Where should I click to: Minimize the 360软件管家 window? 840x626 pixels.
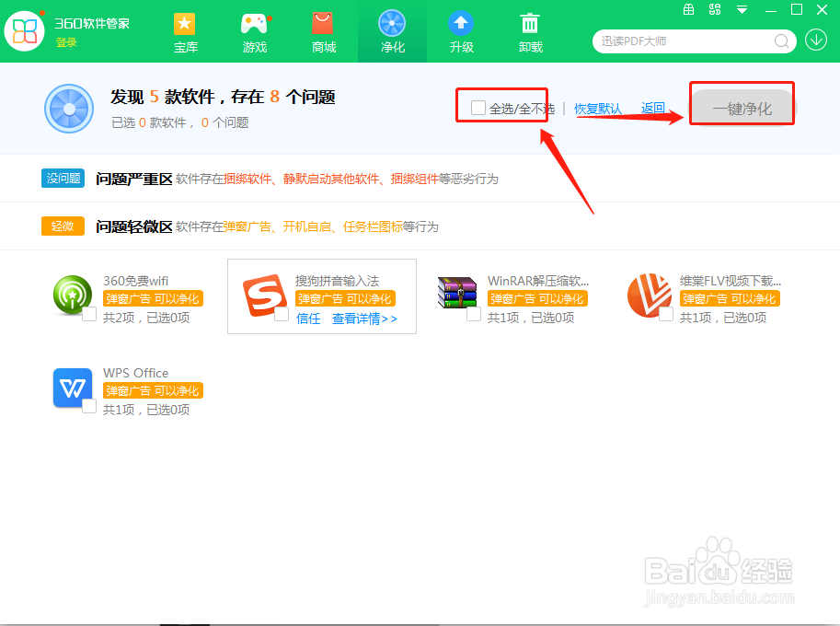tap(770, 9)
